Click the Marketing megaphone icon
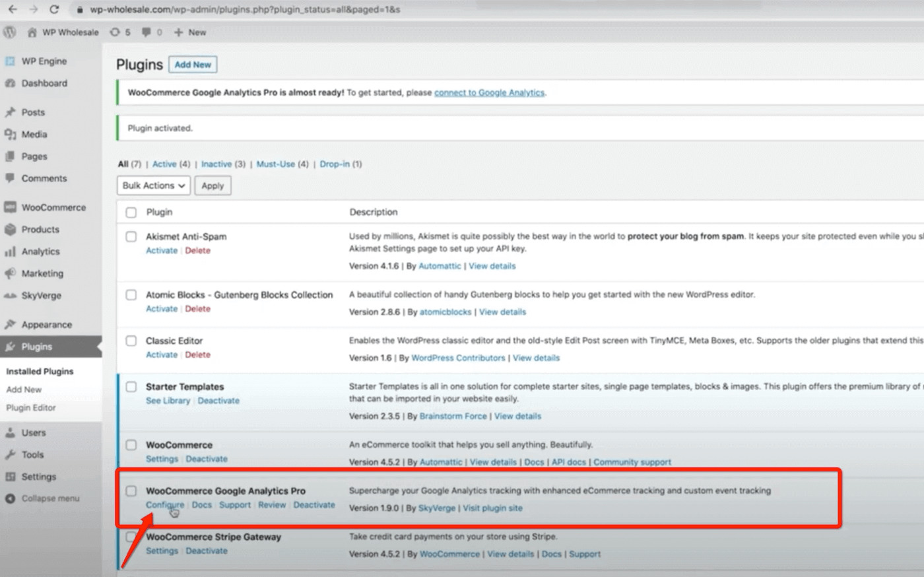 pyautogui.click(x=10, y=273)
